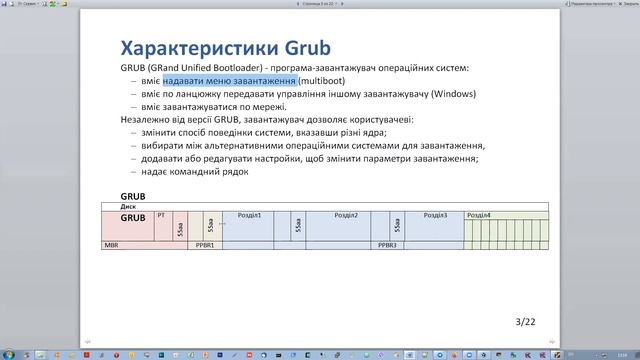Click the heading 'Характеристики Grub'

pyautogui.click(x=225, y=48)
